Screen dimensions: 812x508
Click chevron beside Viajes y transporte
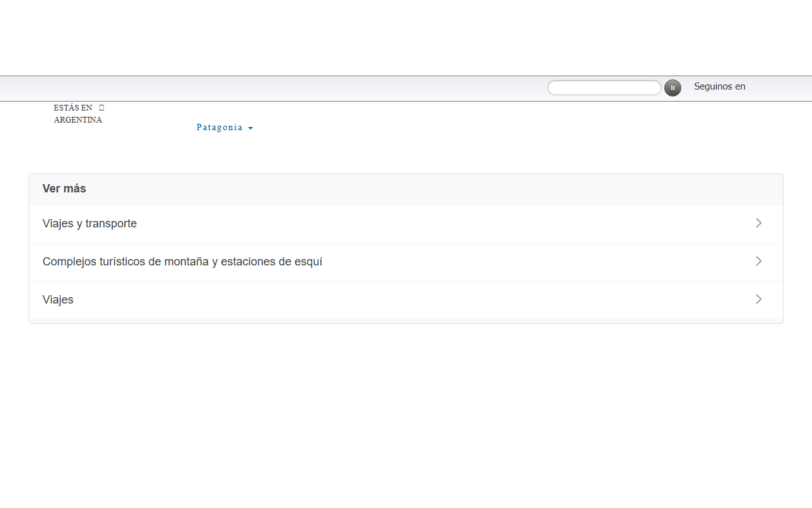(759, 223)
